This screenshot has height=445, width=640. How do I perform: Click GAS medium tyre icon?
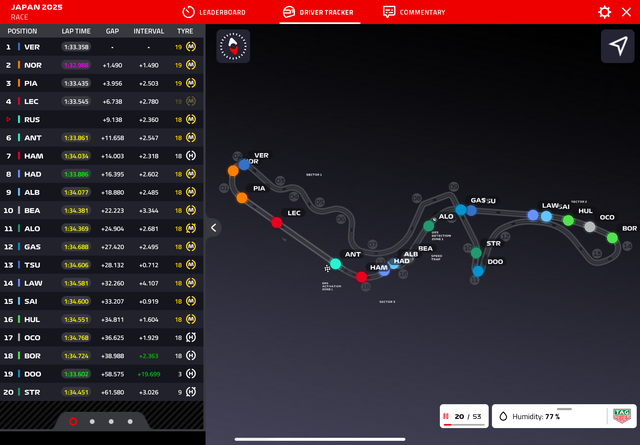click(x=191, y=247)
